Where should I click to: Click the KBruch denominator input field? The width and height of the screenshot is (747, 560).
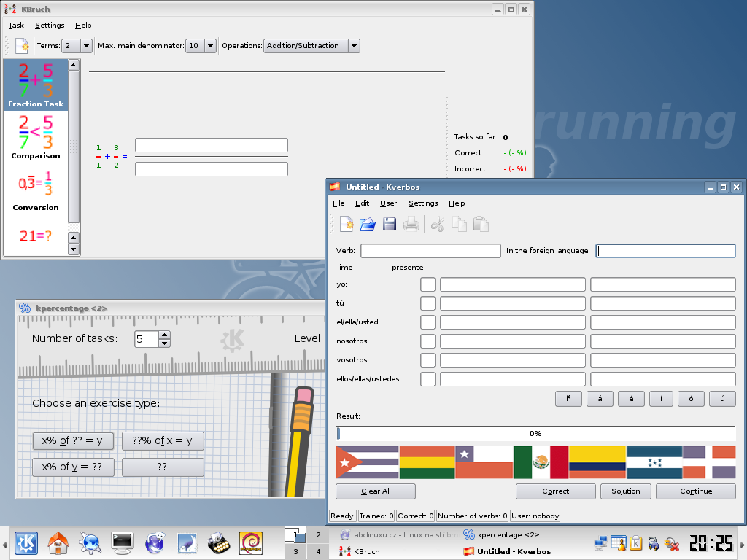(212, 169)
